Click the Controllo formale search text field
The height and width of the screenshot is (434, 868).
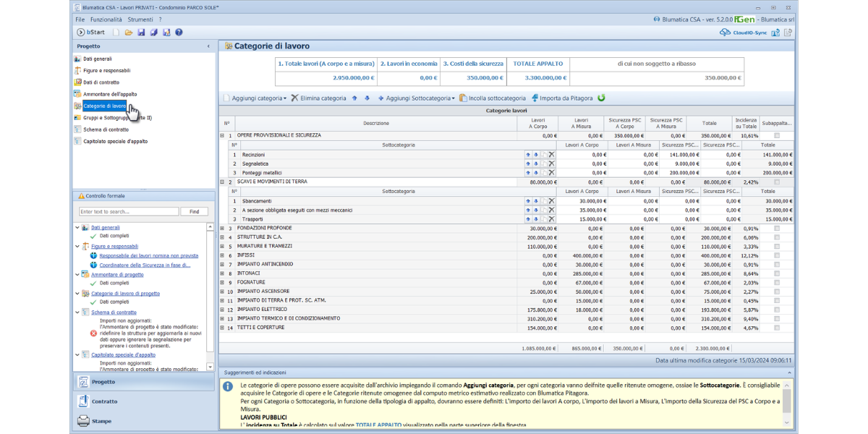[129, 212]
